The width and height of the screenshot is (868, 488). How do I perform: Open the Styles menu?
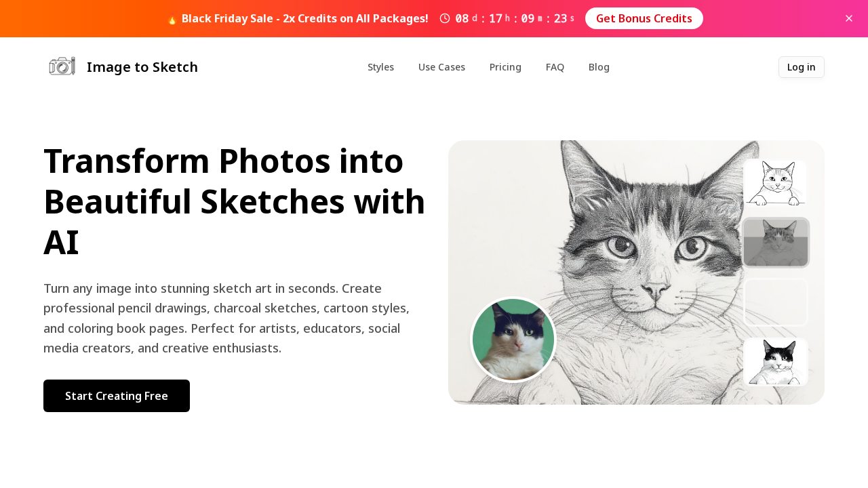point(380,66)
